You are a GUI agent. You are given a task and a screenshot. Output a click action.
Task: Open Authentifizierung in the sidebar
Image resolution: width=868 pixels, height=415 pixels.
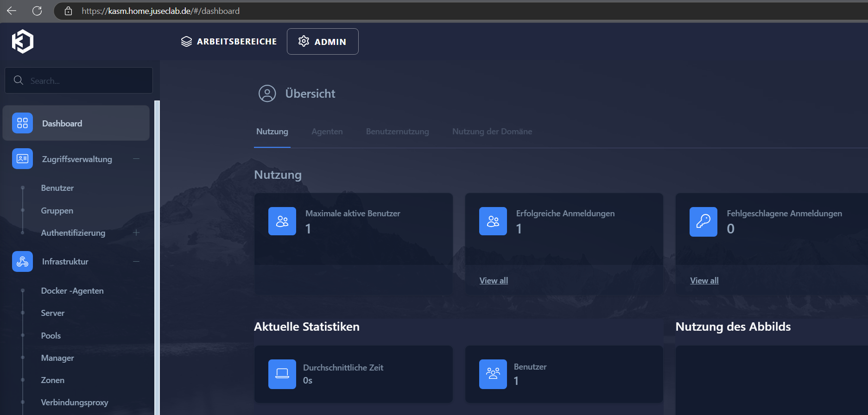[73, 233]
